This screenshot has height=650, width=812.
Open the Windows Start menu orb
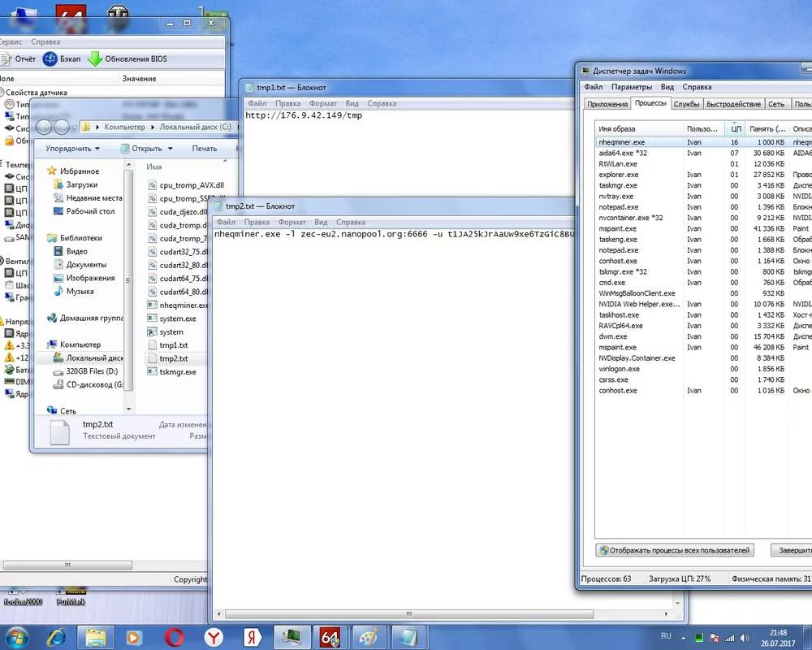point(16,635)
